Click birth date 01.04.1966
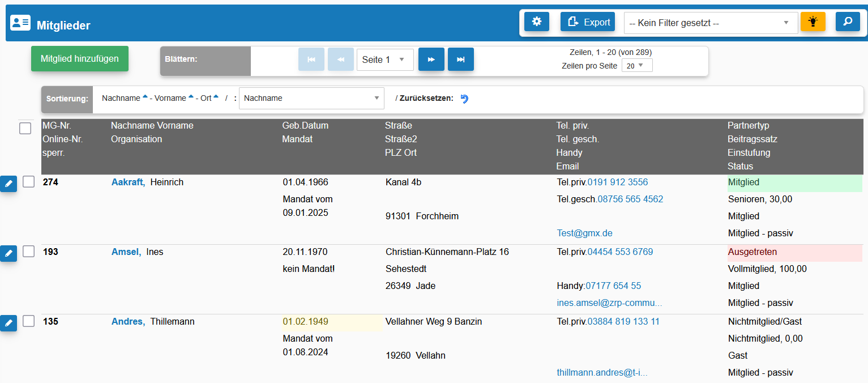The image size is (868, 383). point(305,182)
